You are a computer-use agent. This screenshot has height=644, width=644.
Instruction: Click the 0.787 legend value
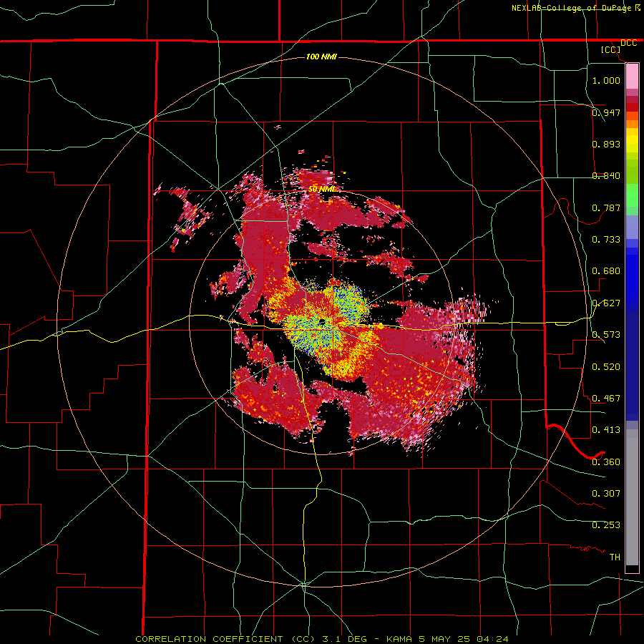(606, 208)
